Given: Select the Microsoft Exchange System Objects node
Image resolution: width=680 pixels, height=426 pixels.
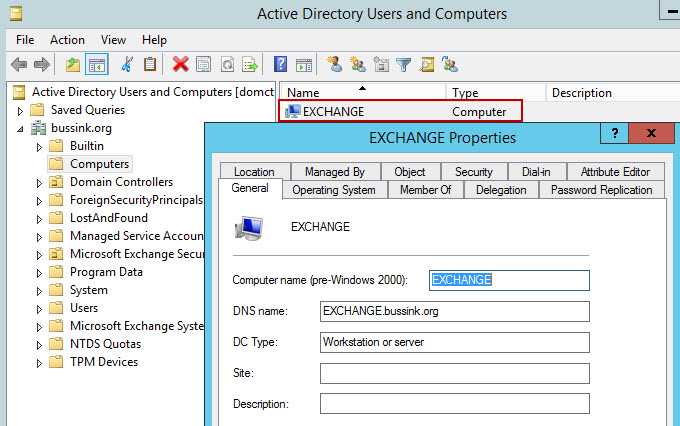Looking at the screenshot, I should point(126,326).
